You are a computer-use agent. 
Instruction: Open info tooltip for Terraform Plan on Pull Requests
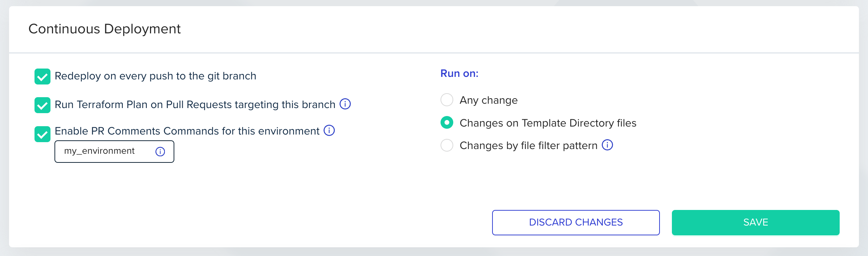(345, 104)
